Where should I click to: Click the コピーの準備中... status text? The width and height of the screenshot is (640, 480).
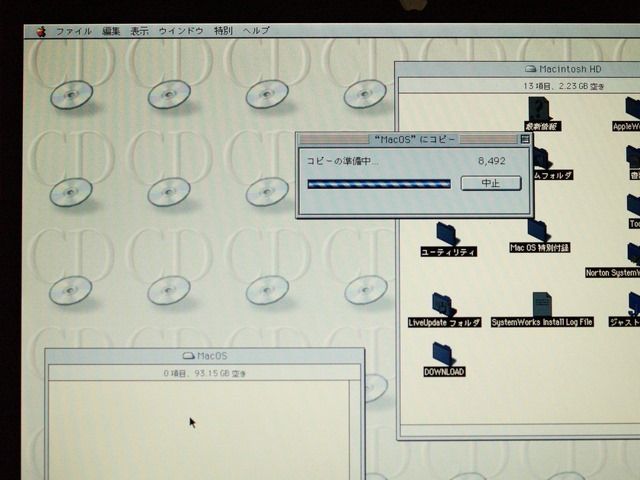pos(342,161)
